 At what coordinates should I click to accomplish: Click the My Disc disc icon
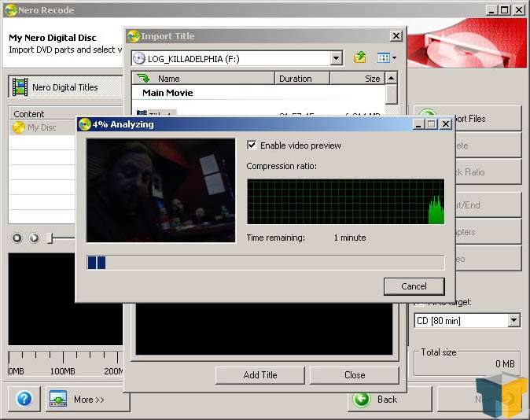[x=19, y=127]
